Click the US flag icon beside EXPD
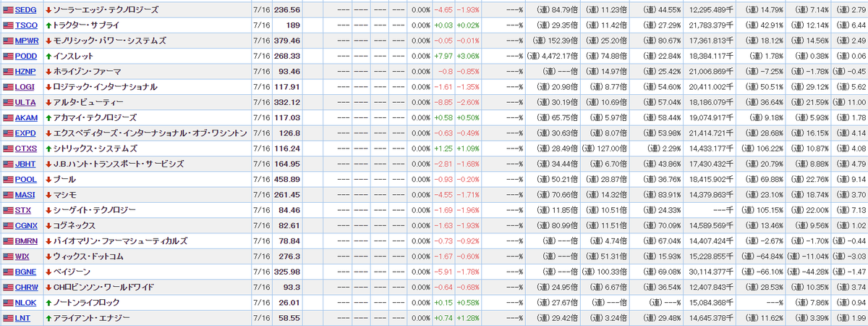The height and width of the screenshot is (326, 868). click(x=8, y=133)
